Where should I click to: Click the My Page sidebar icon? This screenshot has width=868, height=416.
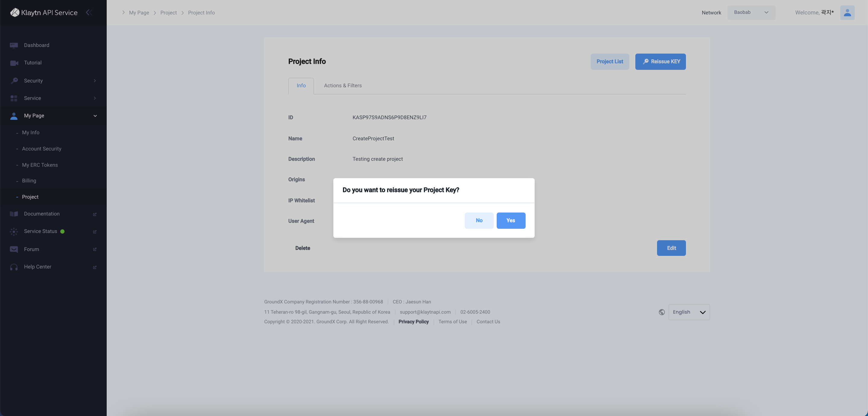(13, 116)
